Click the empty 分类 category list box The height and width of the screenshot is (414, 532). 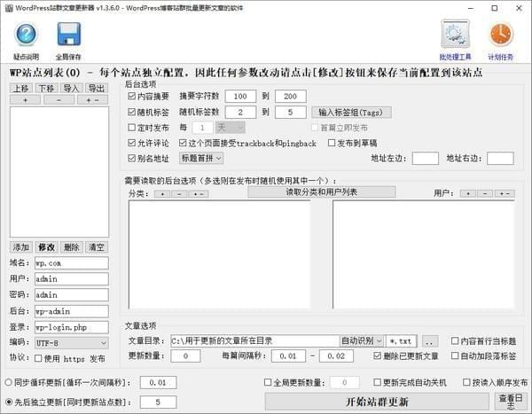pos(220,254)
